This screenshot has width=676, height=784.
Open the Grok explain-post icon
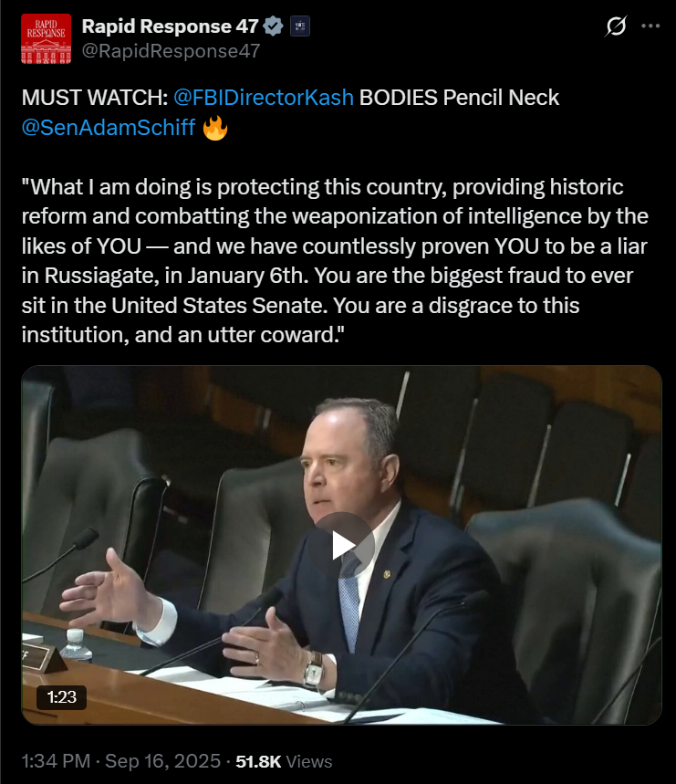tap(616, 26)
